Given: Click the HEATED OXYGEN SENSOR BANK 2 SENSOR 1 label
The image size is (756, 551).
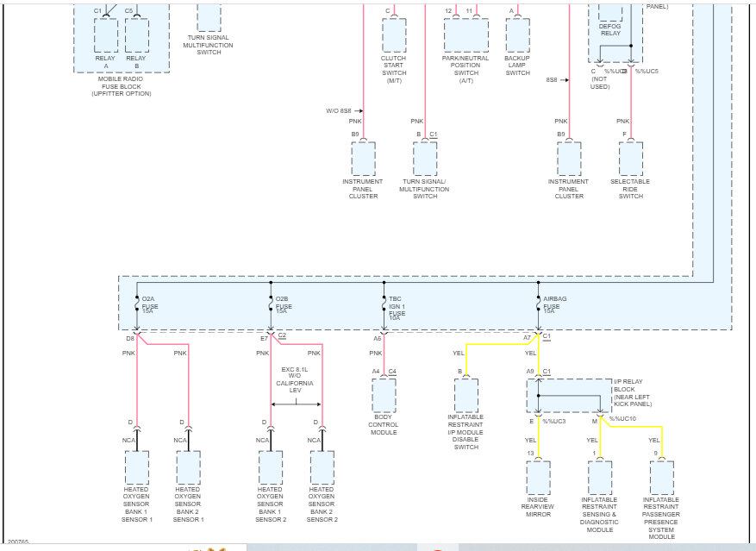Looking at the screenshot, I should (x=188, y=504).
